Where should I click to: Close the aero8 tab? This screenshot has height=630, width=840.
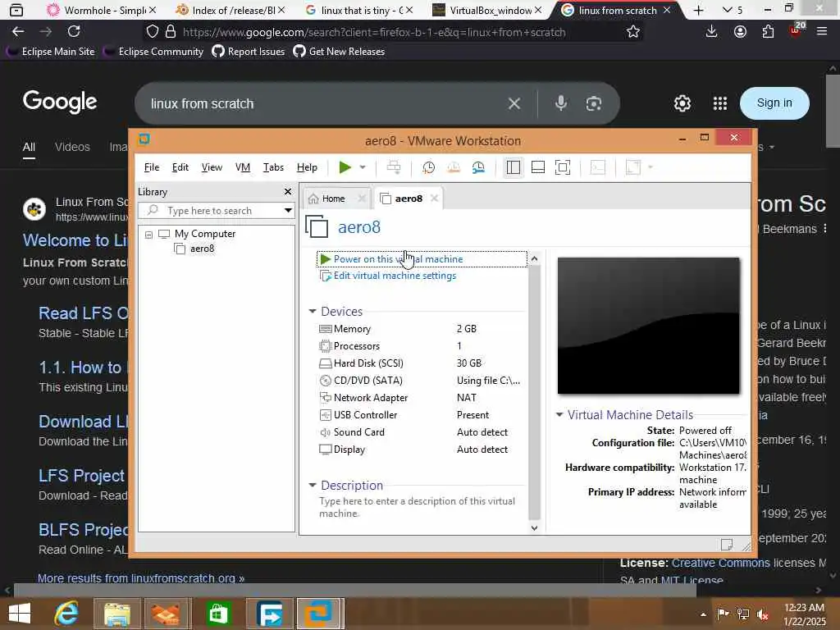pos(435,199)
